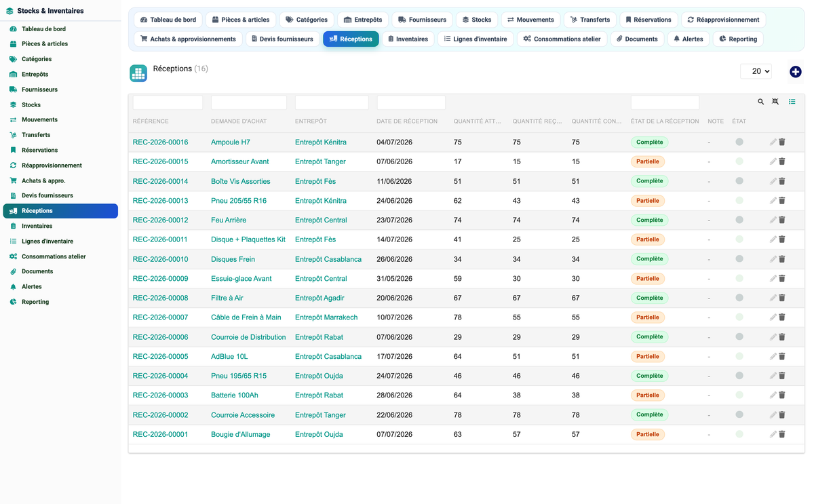Open Tableau de bord in sidebar
The image size is (814, 504).
pos(60,29)
